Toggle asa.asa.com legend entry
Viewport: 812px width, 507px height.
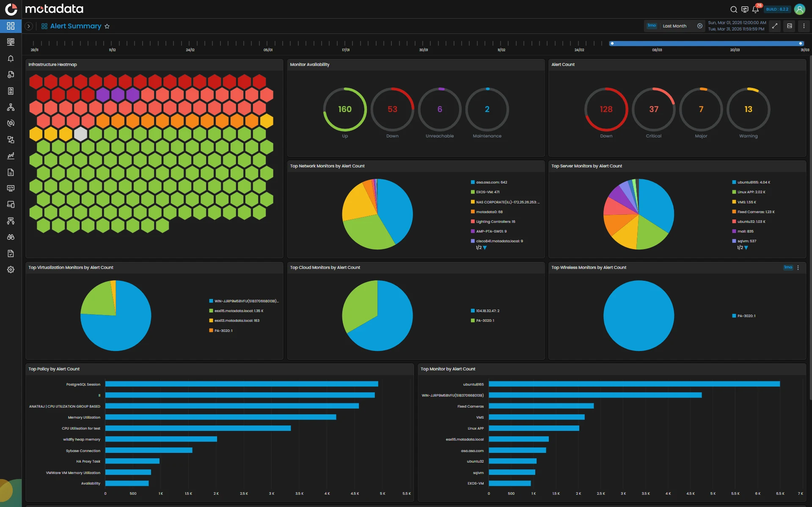(x=489, y=182)
